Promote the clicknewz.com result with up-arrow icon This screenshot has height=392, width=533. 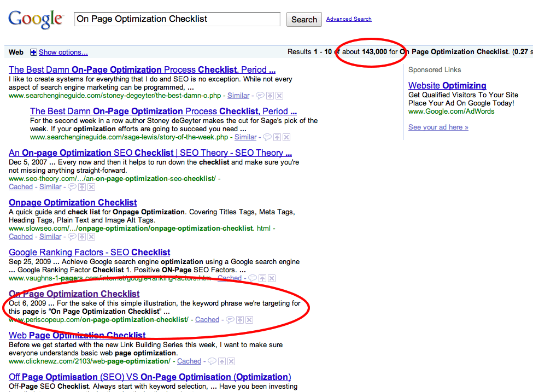tap(221, 361)
